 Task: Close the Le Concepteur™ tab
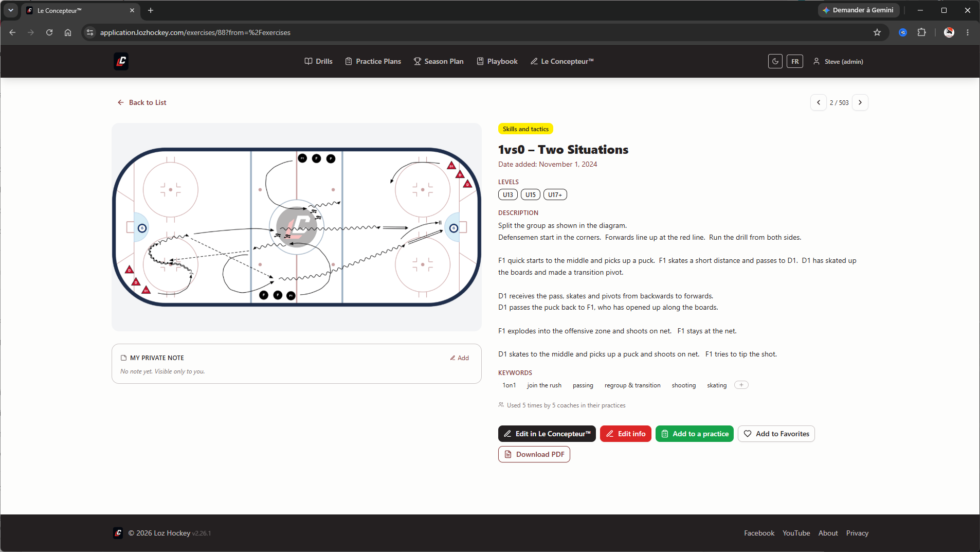click(x=132, y=10)
